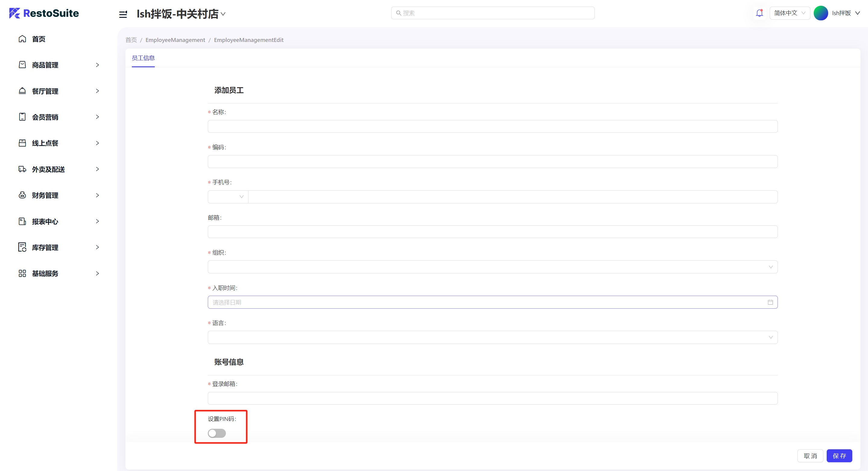Click the magnifier icon in search bar
The image size is (868, 471).
coord(399,13)
